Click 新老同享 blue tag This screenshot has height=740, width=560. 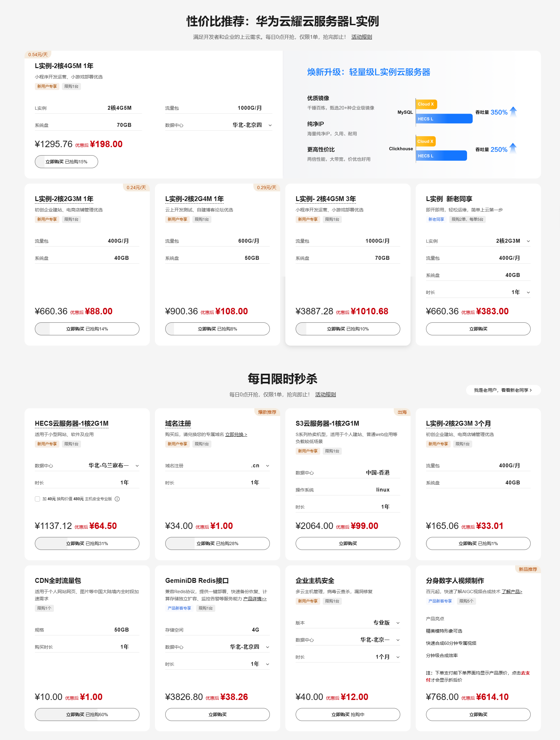click(436, 219)
